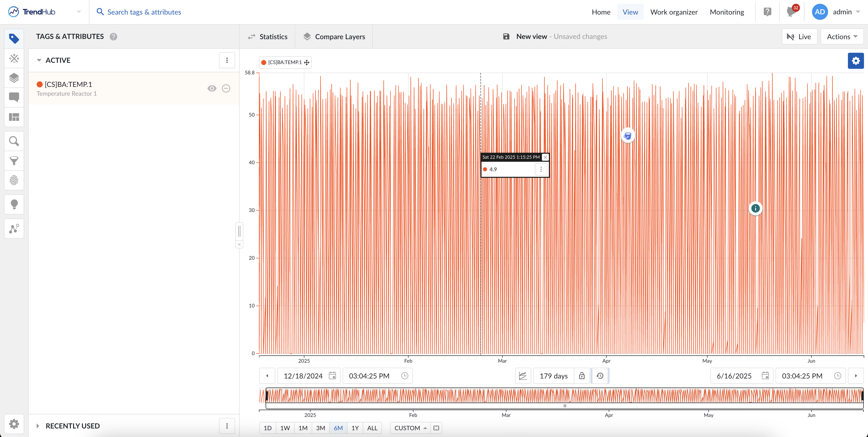
Task: Click the start date field 12/18/2024
Action: tap(303, 376)
